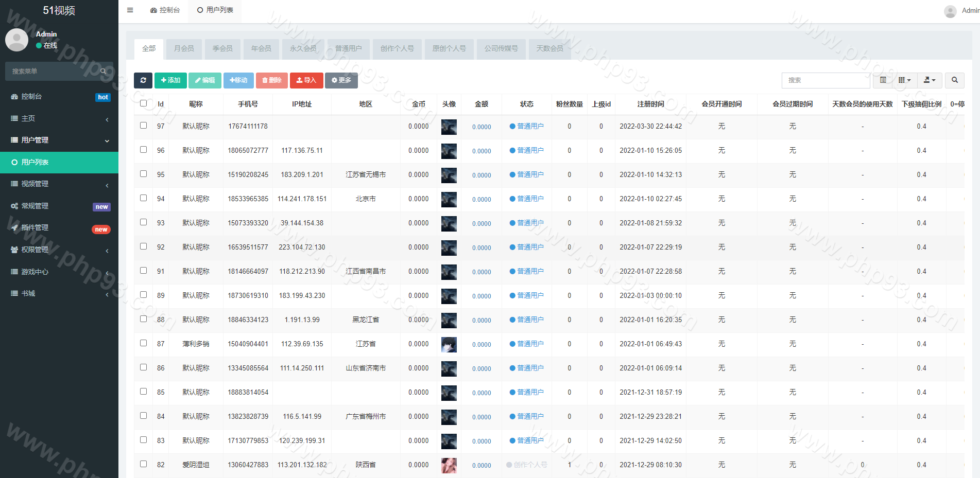The width and height of the screenshot is (980, 478).
Task: Click the green 添加 add button
Action: coord(170,80)
